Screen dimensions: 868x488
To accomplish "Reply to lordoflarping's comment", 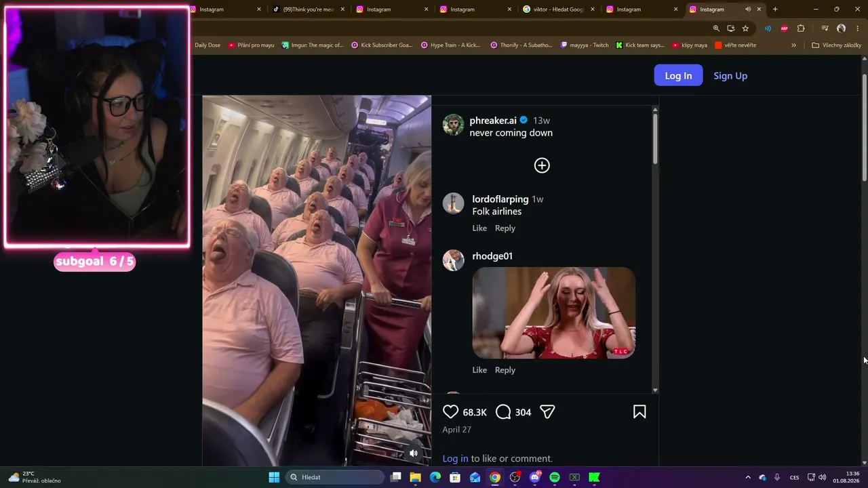I will [x=505, y=228].
